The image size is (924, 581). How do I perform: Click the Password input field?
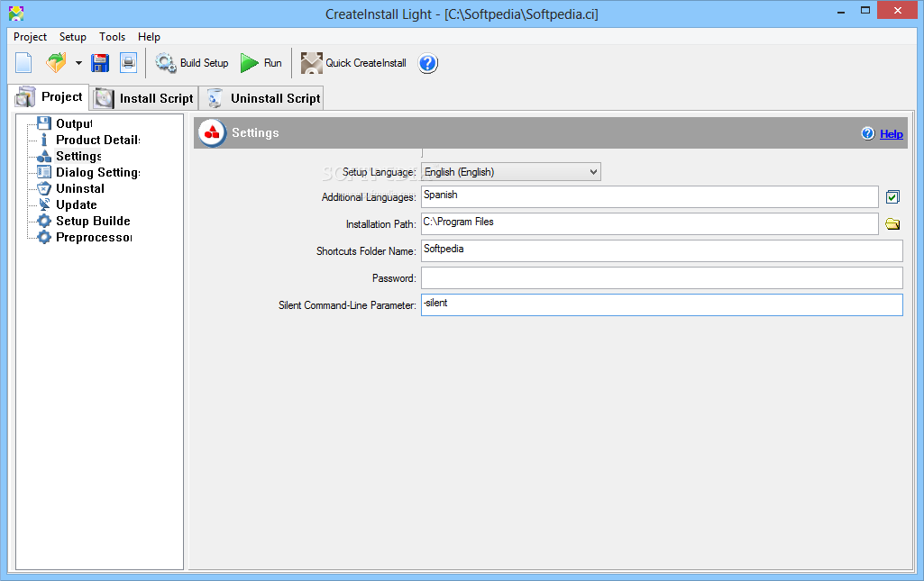[662, 277]
